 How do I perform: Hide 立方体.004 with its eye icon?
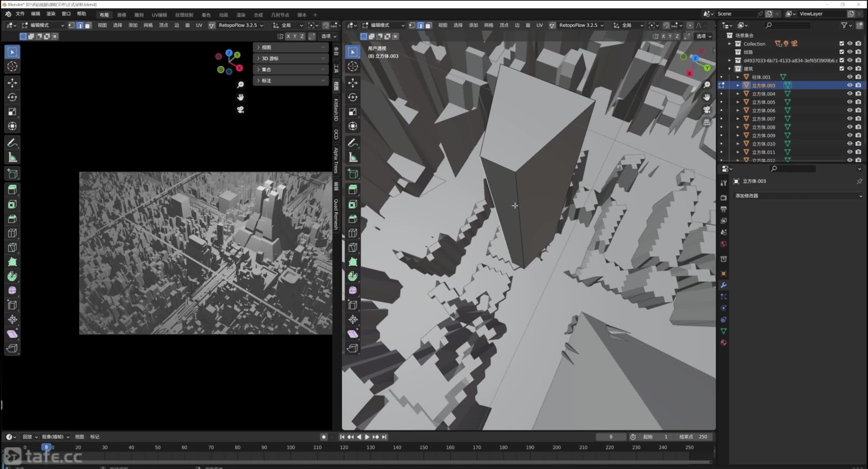click(x=850, y=94)
